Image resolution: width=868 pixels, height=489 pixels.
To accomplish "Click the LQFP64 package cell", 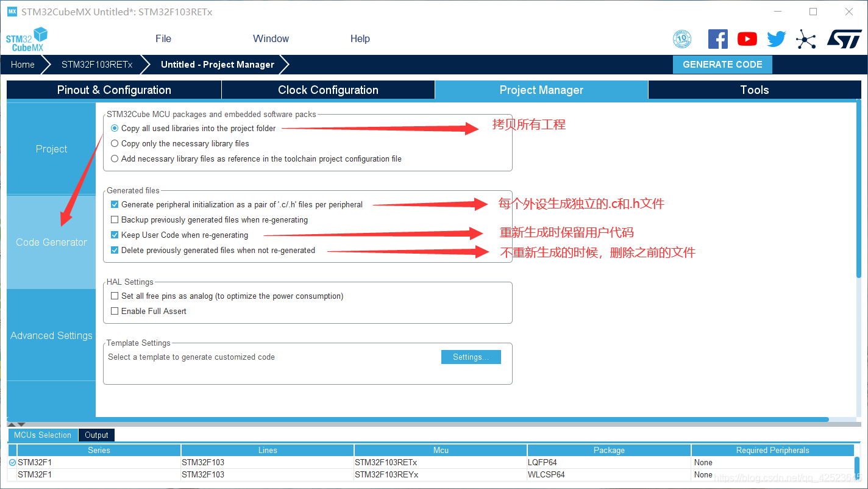I will [609, 463].
